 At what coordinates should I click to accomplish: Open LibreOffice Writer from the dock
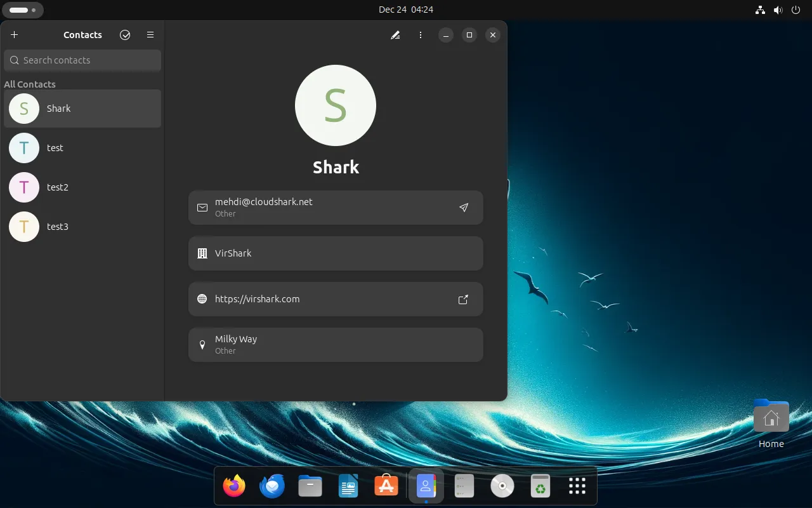(348, 486)
